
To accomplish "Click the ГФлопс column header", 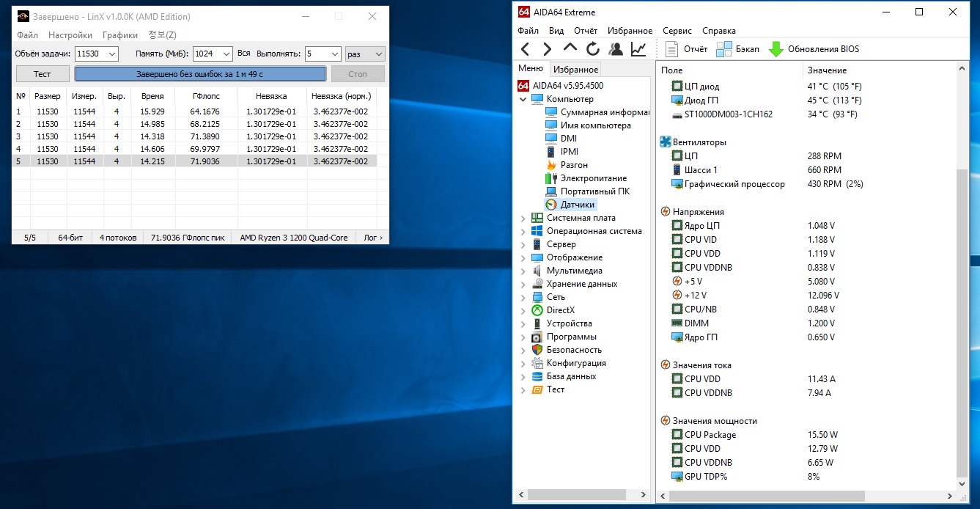I will pyautogui.click(x=205, y=96).
